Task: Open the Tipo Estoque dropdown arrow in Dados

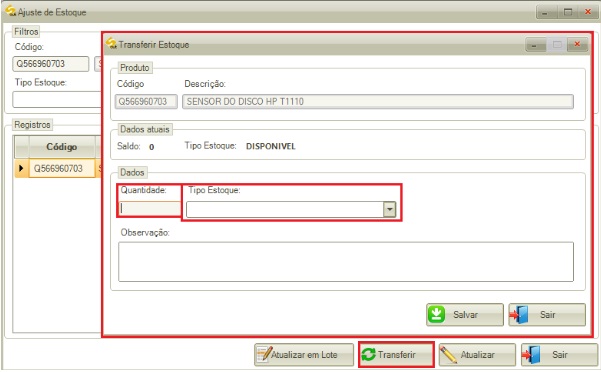Action: pos(389,209)
